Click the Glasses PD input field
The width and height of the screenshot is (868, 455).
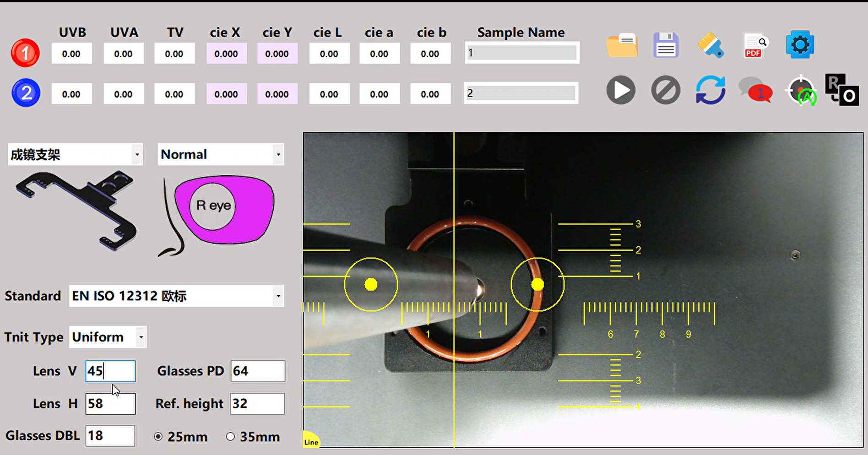[258, 371]
